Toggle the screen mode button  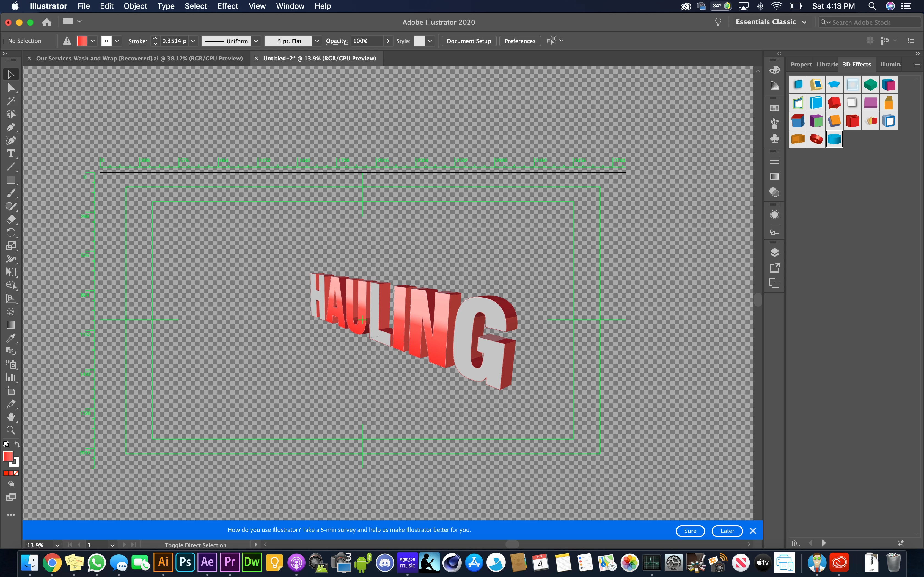tap(11, 497)
